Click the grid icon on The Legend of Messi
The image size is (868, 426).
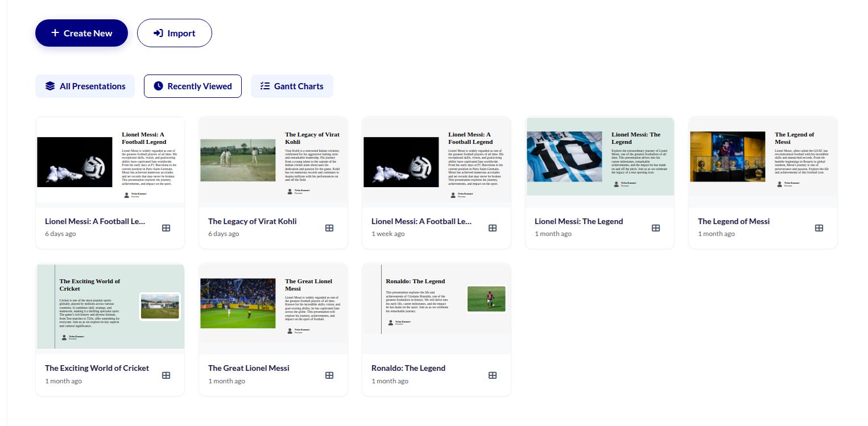(819, 228)
